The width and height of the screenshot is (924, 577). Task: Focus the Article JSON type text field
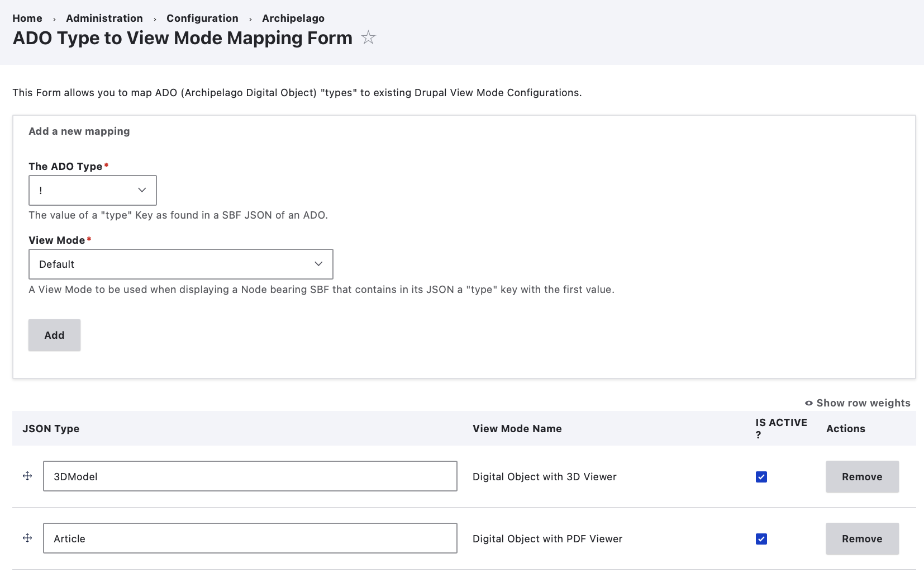click(250, 538)
